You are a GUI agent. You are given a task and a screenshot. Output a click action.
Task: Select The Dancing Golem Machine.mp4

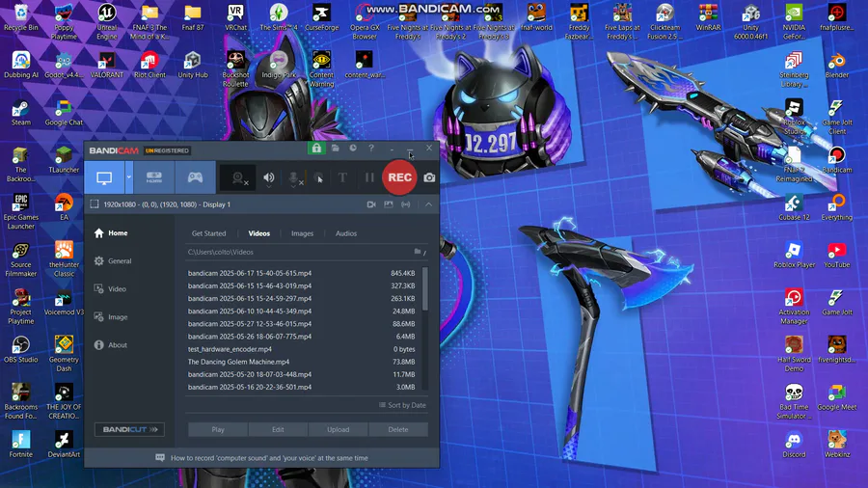tap(301, 362)
